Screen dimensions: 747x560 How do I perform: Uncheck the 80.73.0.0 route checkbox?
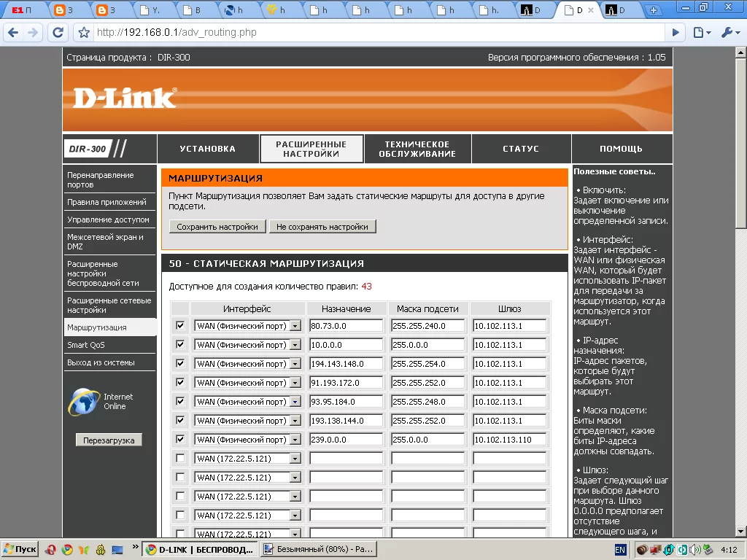point(180,325)
